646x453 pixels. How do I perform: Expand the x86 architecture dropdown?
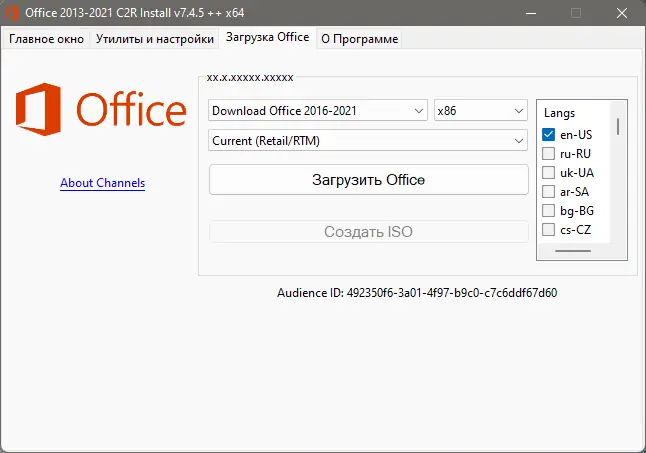(480, 110)
